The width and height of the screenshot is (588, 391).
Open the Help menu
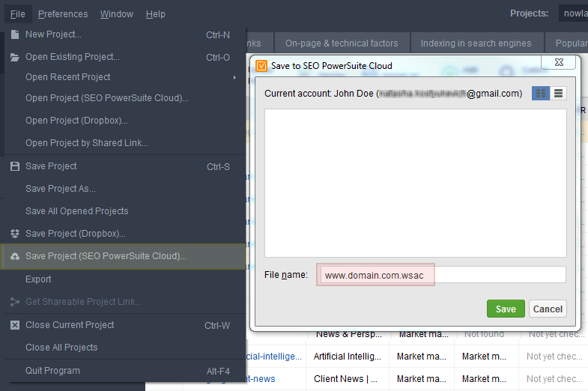pos(156,14)
